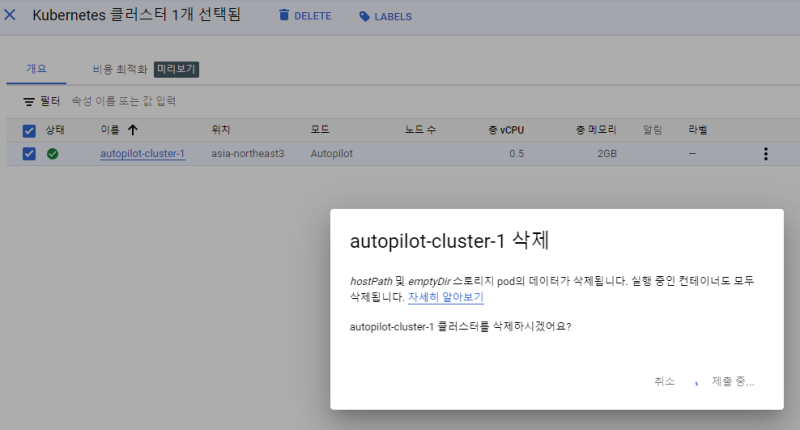Image resolution: width=800 pixels, height=430 pixels.
Task: Click the filter icon (필터)
Action: point(29,102)
